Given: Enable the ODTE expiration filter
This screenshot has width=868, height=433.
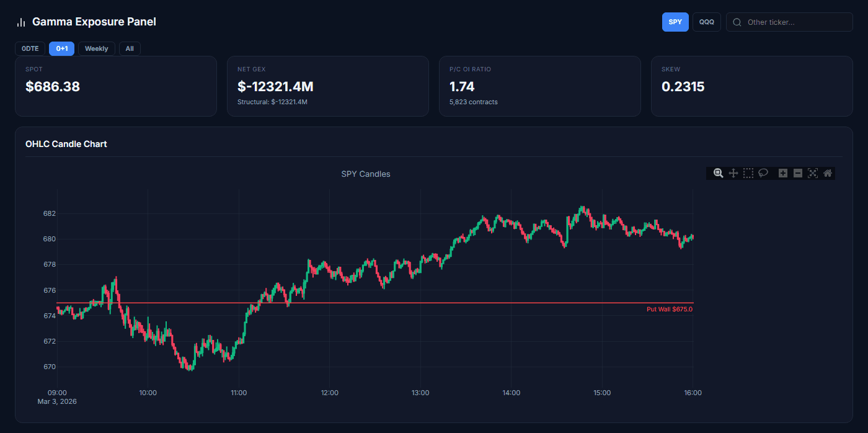Looking at the screenshot, I should tap(30, 48).
